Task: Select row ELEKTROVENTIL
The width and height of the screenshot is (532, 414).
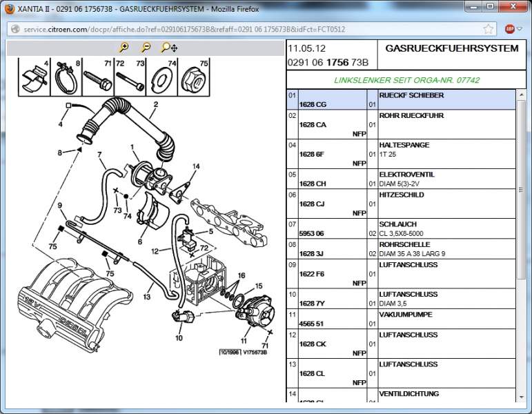Action: point(401,179)
